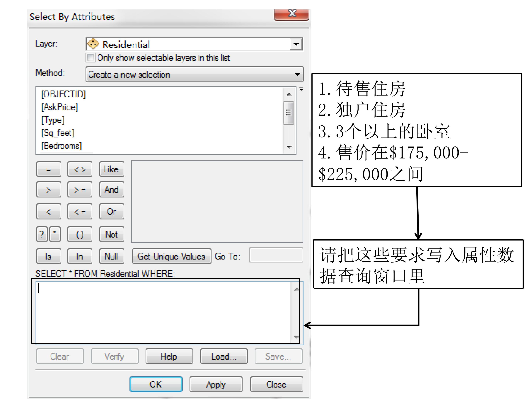Tick Only show selectable layers checkbox

[91, 58]
